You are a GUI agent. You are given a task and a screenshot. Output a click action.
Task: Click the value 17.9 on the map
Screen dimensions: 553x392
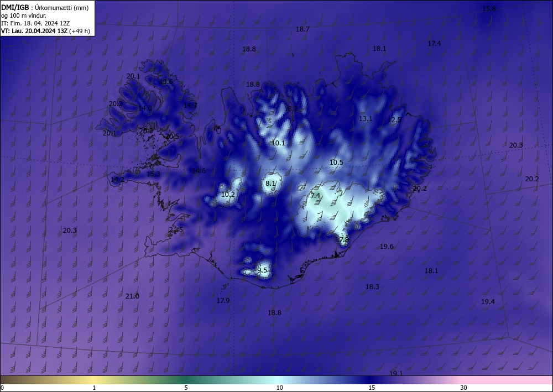point(223,301)
